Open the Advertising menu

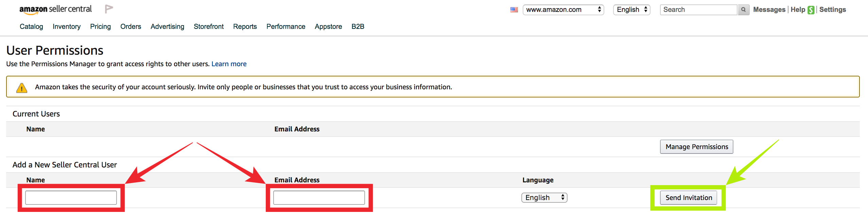167,26
